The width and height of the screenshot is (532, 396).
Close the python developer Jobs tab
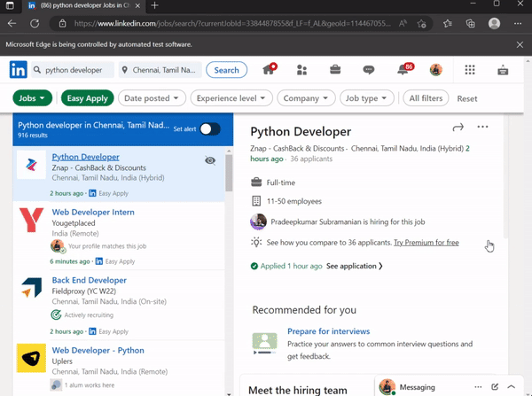point(137,6)
